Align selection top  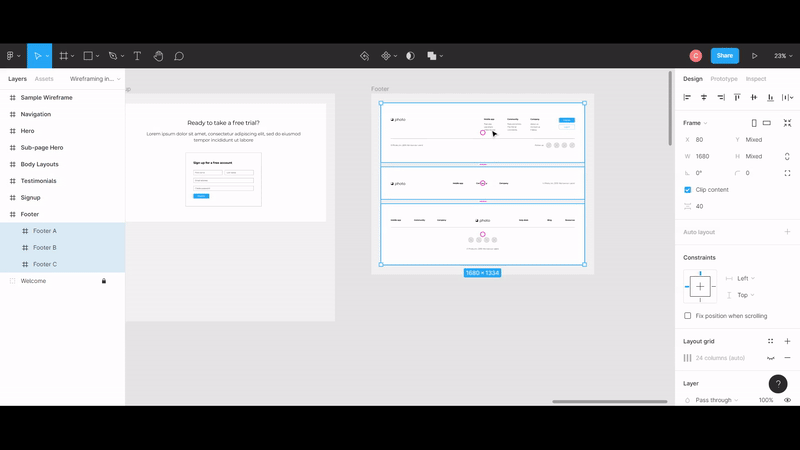(737, 97)
